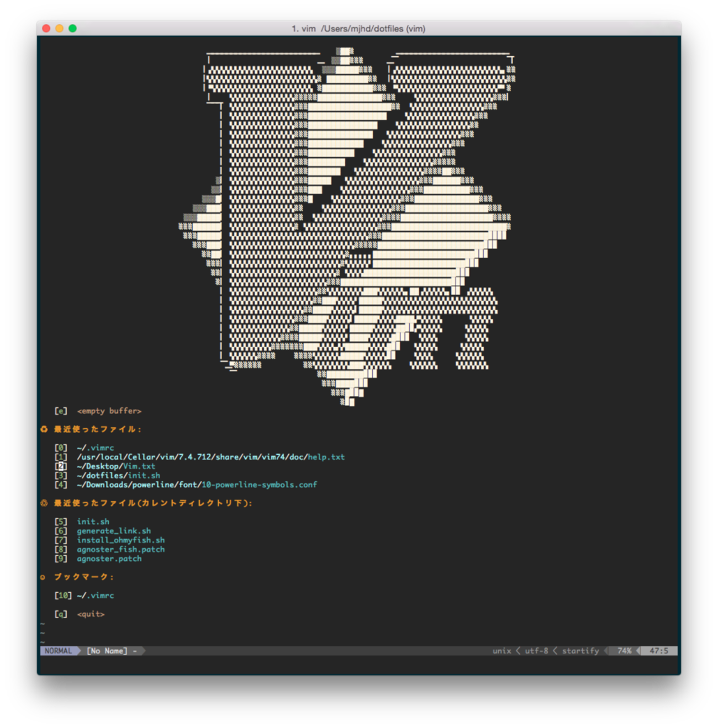Viewport: 718px width, 728px height.
Task: Click [No Name] in status line
Action: coord(107,651)
